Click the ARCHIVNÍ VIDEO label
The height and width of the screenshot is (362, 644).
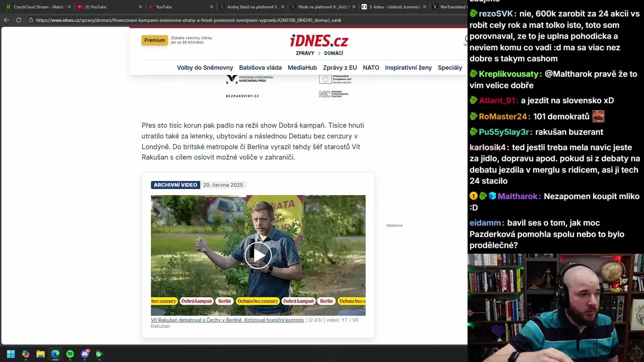[x=176, y=185]
